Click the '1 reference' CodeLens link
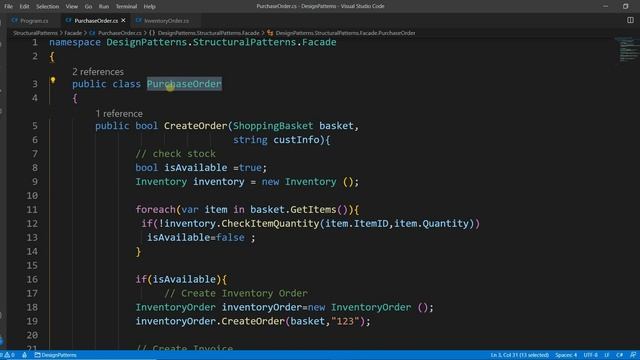The width and height of the screenshot is (640, 360). point(119,114)
